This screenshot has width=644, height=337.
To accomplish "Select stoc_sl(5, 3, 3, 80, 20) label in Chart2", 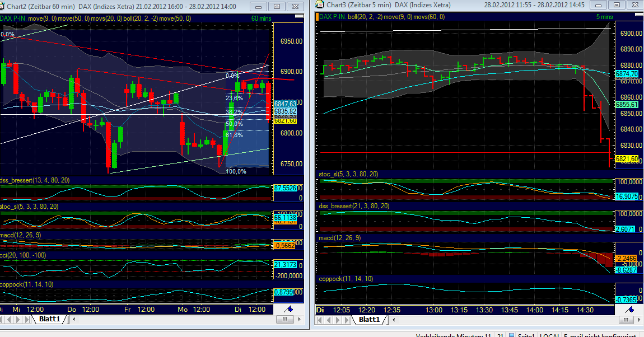I will [29, 207].
